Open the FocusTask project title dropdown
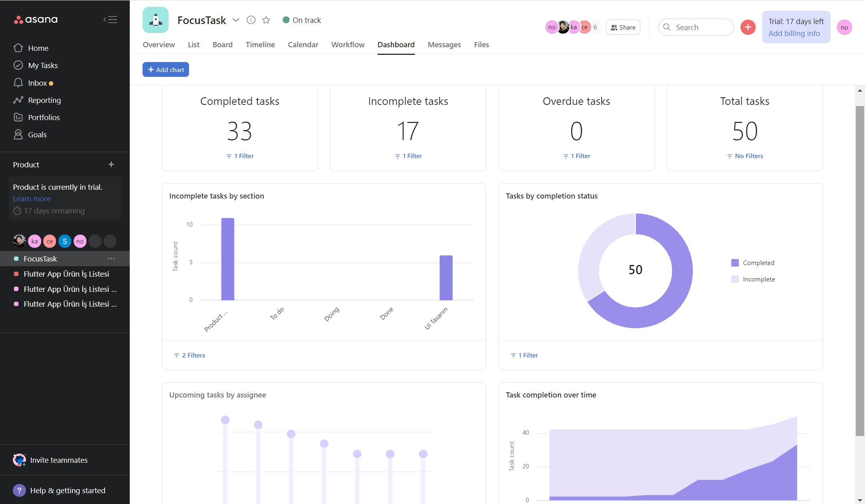 point(236,20)
